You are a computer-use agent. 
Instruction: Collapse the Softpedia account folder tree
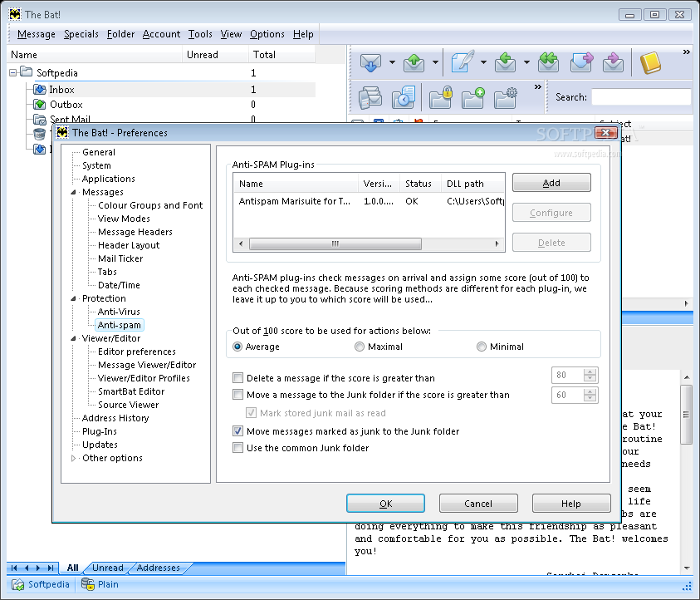[13, 72]
